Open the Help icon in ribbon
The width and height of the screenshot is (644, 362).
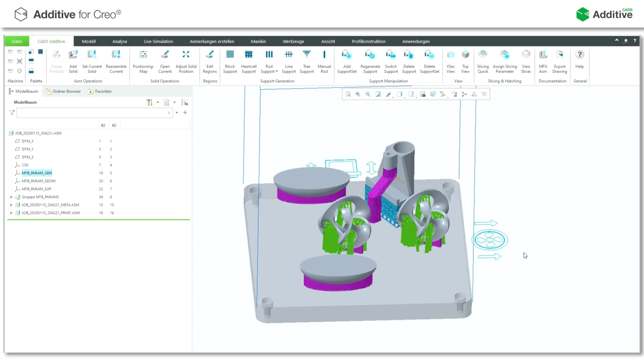click(579, 59)
